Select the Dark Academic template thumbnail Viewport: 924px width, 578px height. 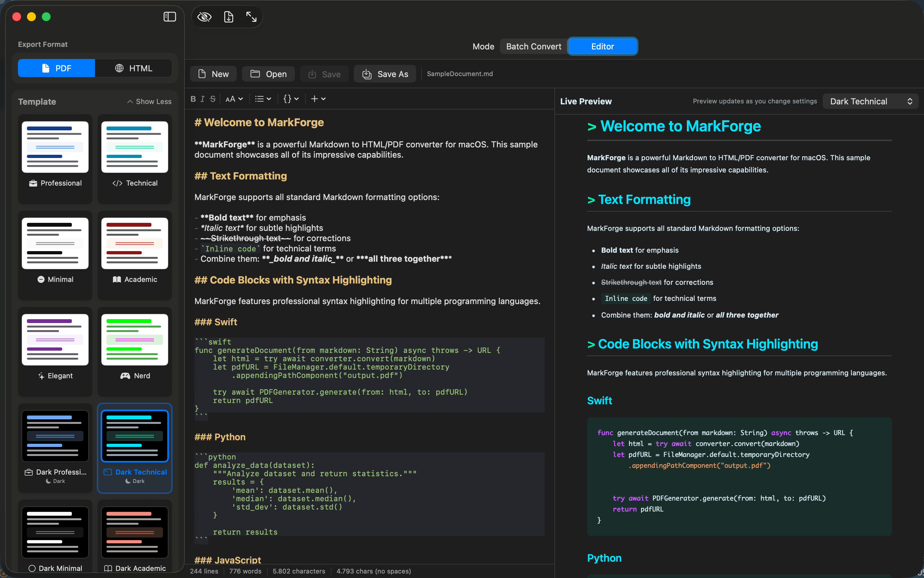[x=135, y=532]
